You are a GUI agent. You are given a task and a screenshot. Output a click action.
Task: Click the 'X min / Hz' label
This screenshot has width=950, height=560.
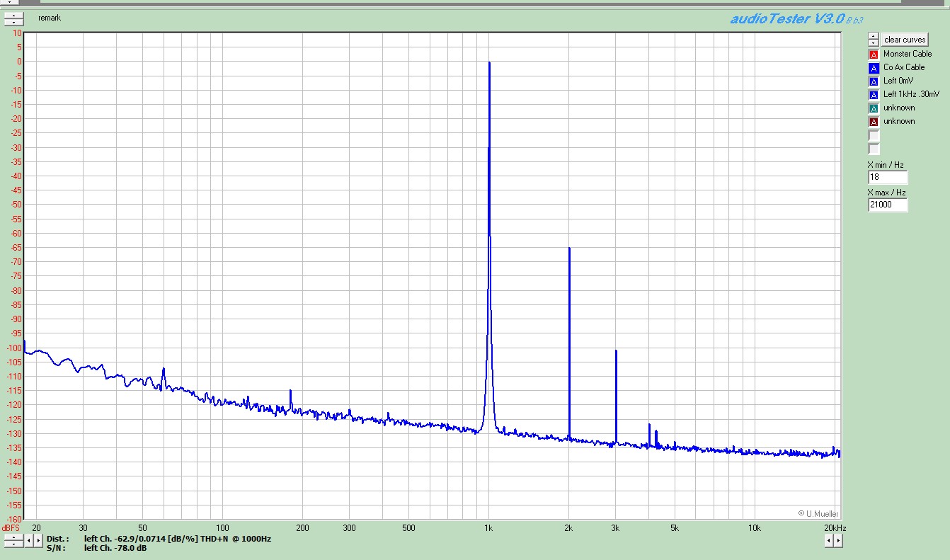tap(886, 165)
